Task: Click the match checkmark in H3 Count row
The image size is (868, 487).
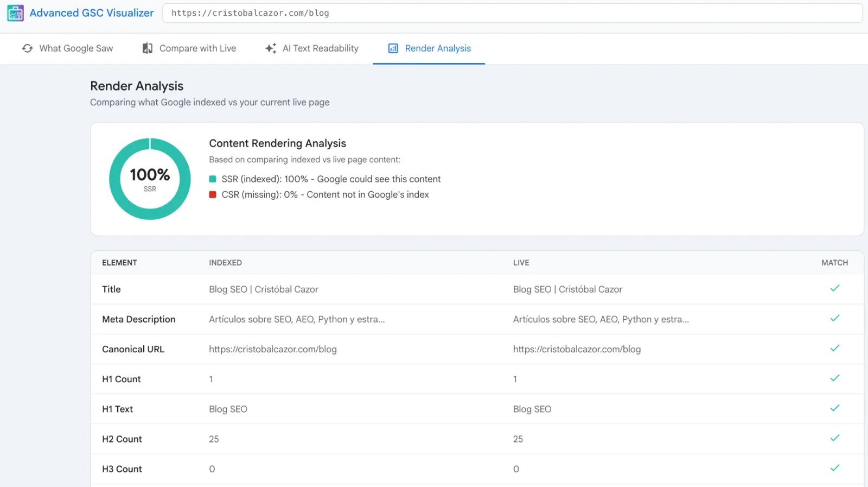Action: [835, 467]
